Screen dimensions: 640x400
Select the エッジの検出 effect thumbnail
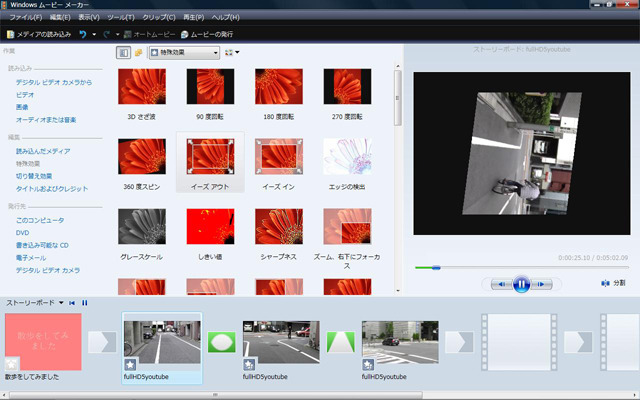(x=347, y=156)
